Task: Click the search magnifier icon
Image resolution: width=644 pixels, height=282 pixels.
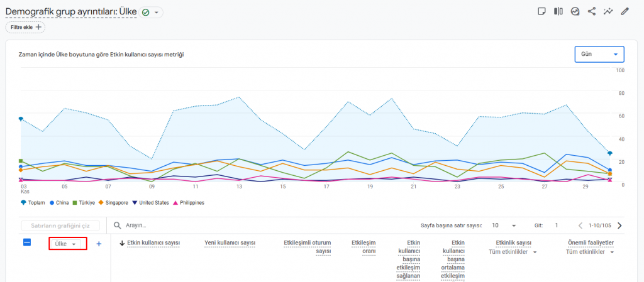Action: [x=118, y=225]
